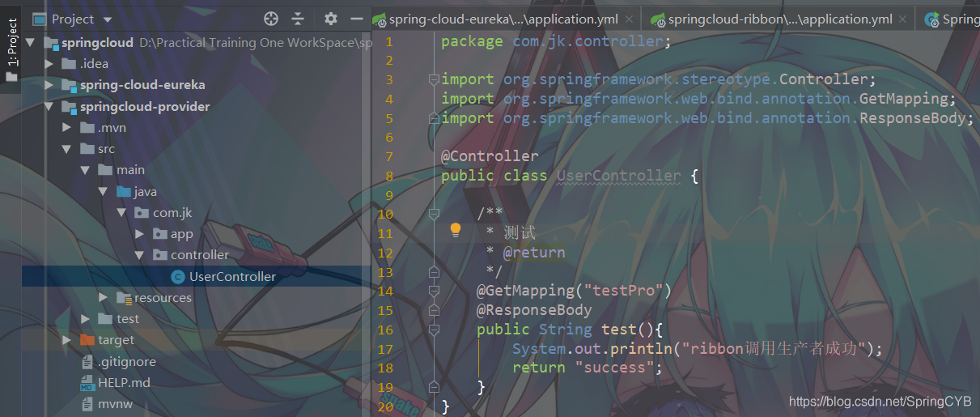The image size is (980, 417).
Task: Select the mvnw file
Action: (x=115, y=404)
